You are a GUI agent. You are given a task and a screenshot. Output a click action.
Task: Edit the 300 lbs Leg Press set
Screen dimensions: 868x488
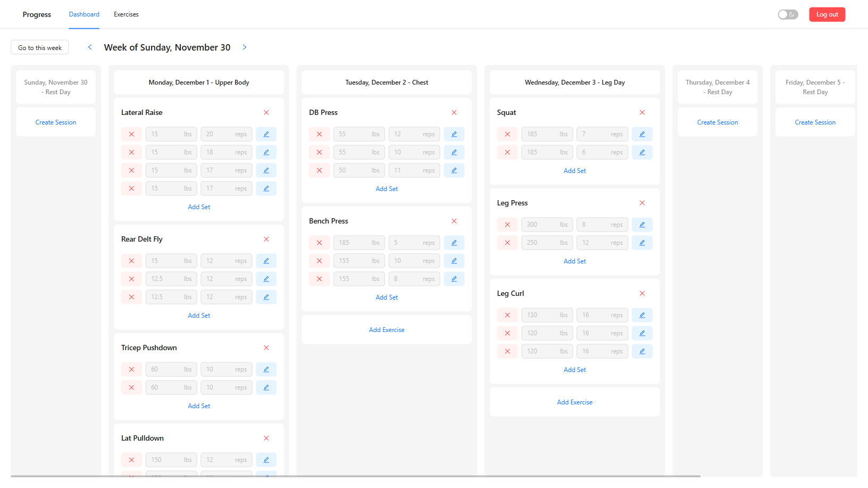click(642, 225)
